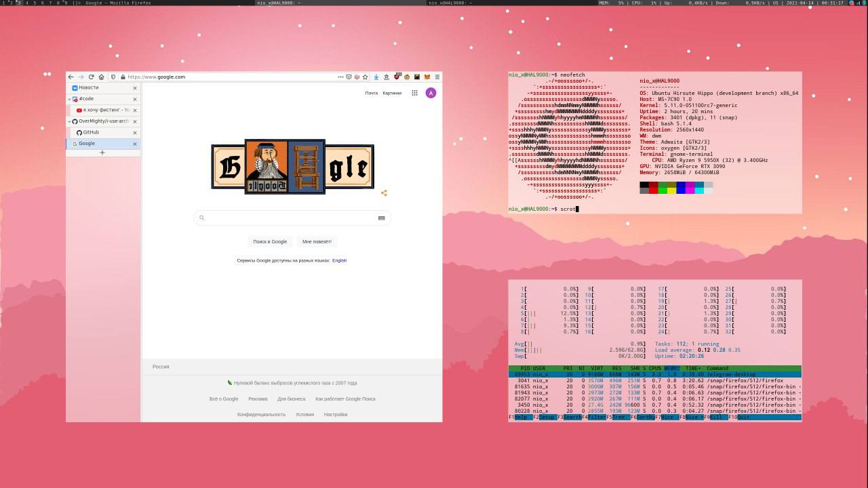Open the Google apps grid
The image size is (868, 488).
[x=414, y=93]
